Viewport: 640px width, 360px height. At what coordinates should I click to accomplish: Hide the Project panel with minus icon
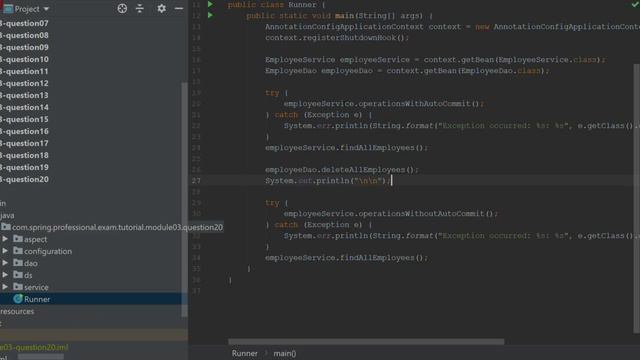pyautogui.click(x=179, y=9)
